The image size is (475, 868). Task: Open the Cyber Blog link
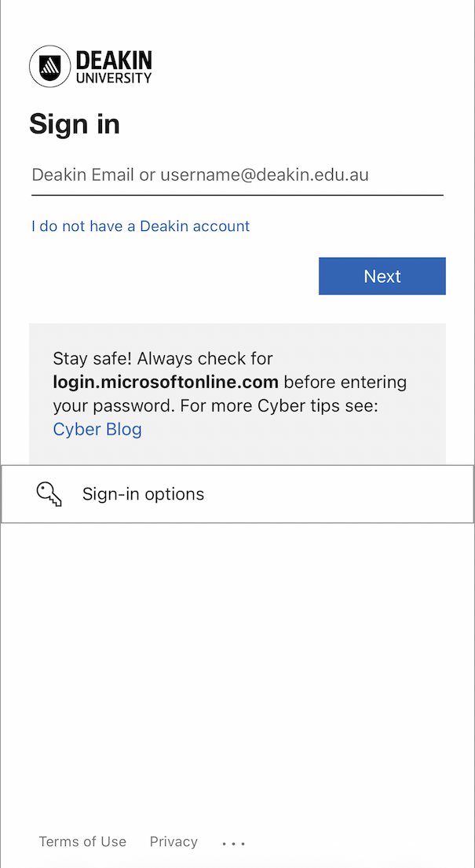pyautogui.click(x=97, y=430)
